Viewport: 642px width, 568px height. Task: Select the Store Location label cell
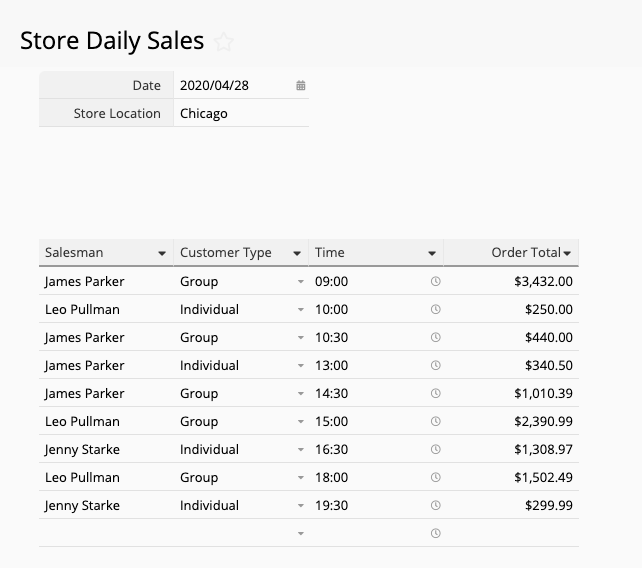coord(106,113)
